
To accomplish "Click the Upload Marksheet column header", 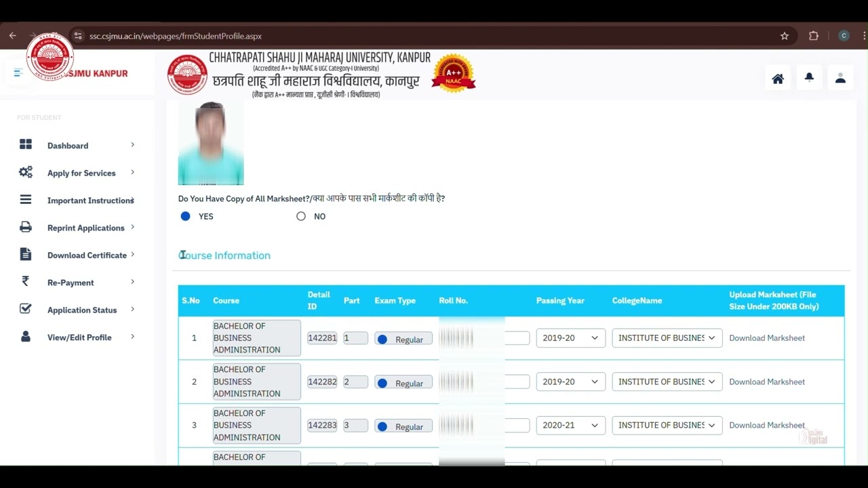I will click(774, 300).
